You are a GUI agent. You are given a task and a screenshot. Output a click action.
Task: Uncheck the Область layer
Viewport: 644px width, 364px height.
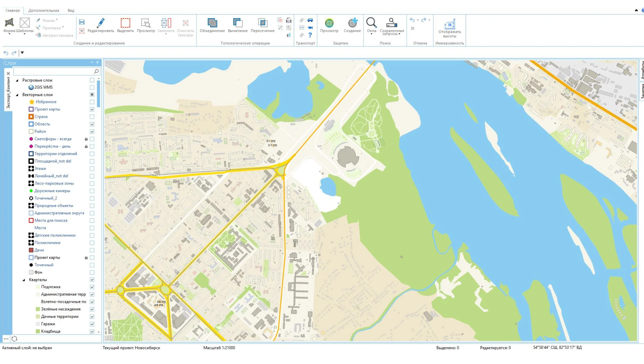coord(92,124)
